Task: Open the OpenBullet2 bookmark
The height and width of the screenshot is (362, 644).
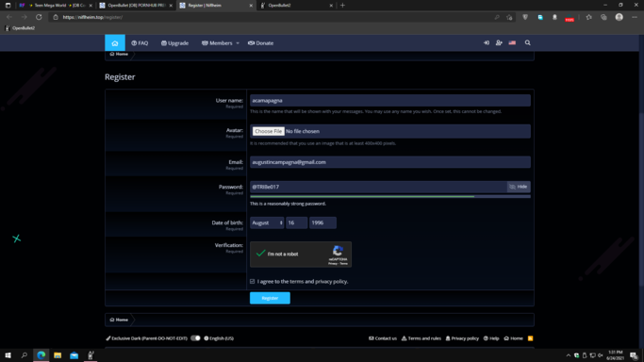Action: coord(20,28)
